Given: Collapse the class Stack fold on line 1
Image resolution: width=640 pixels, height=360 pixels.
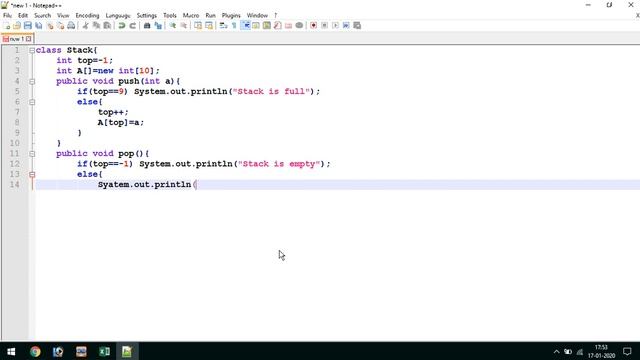Looking at the screenshot, I should click(x=32, y=50).
